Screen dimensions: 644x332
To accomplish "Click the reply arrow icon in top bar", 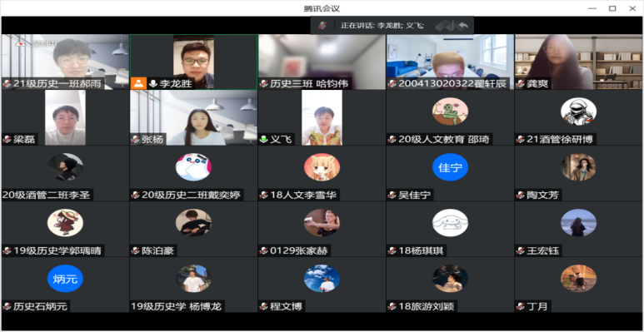I will (x=463, y=26).
